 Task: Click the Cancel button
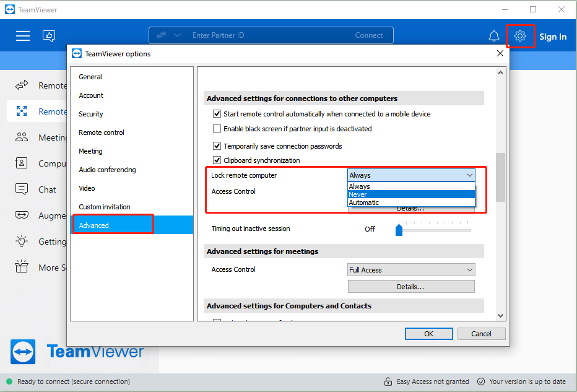click(481, 334)
